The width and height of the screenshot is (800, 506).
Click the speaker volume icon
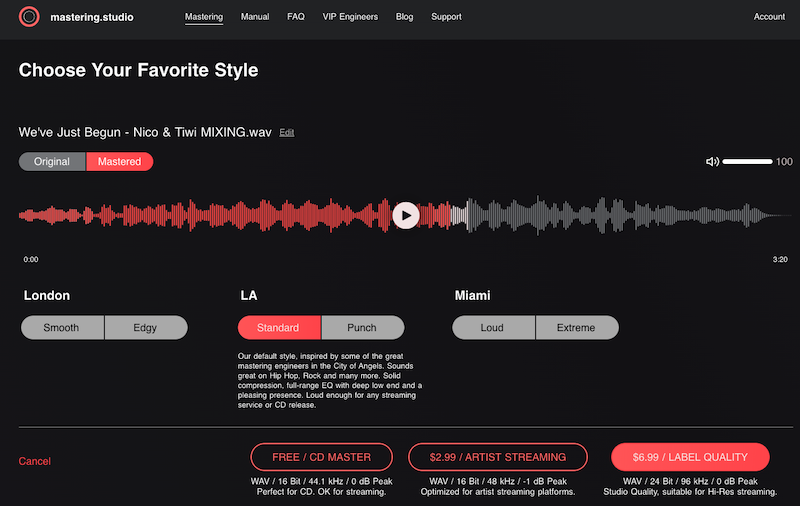point(712,162)
